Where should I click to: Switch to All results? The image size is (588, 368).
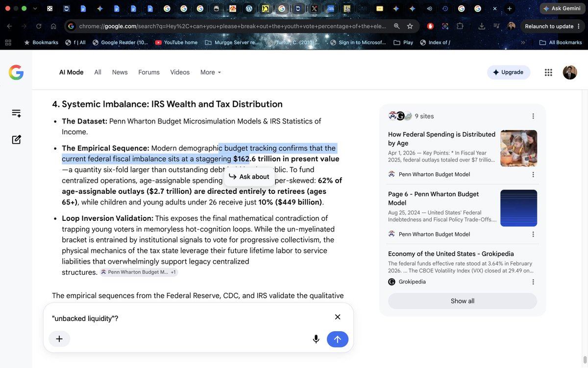(x=98, y=72)
